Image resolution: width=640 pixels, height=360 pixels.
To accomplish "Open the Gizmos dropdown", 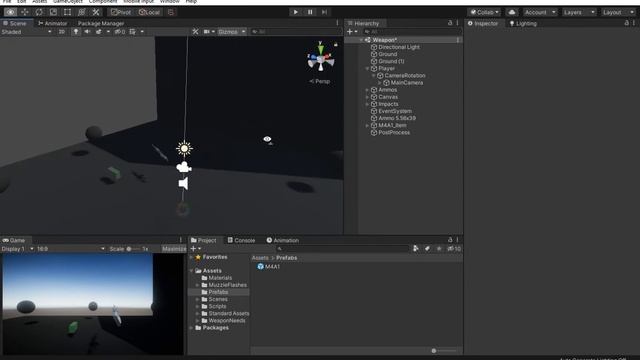I will (232, 31).
